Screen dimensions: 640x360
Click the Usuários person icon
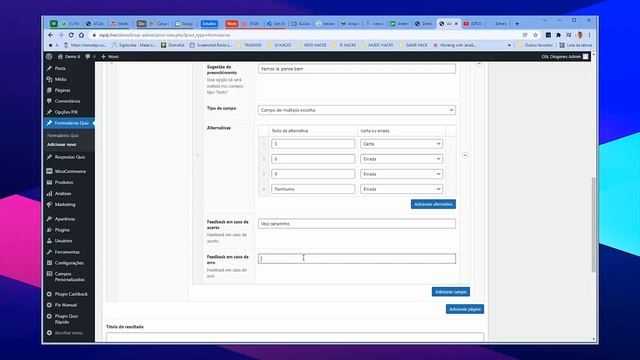49,241
